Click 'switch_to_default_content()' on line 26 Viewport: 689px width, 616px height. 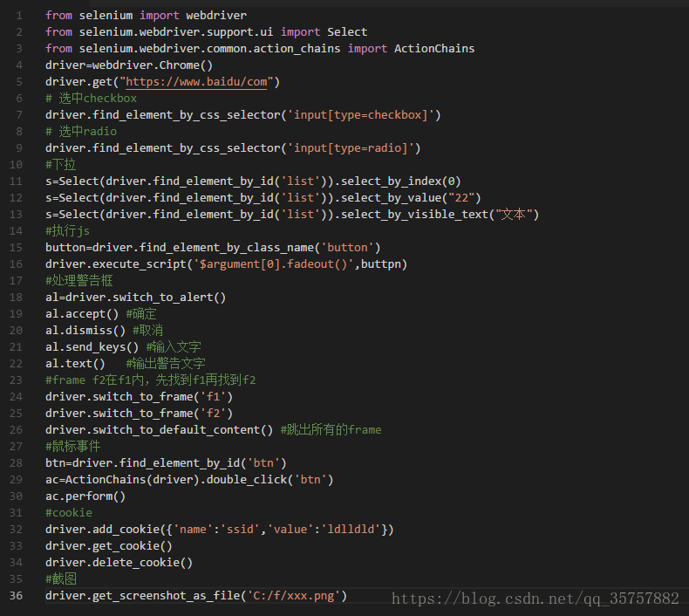pos(183,430)
